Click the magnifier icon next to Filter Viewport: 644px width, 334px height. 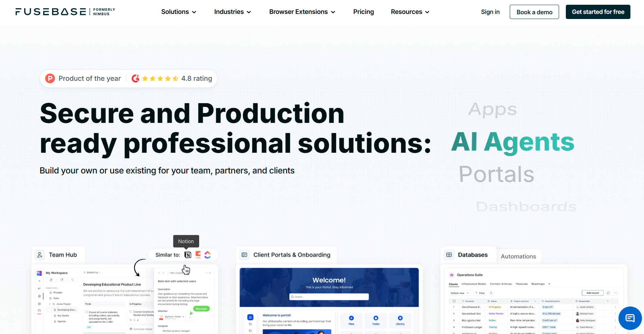click(491, 293)
